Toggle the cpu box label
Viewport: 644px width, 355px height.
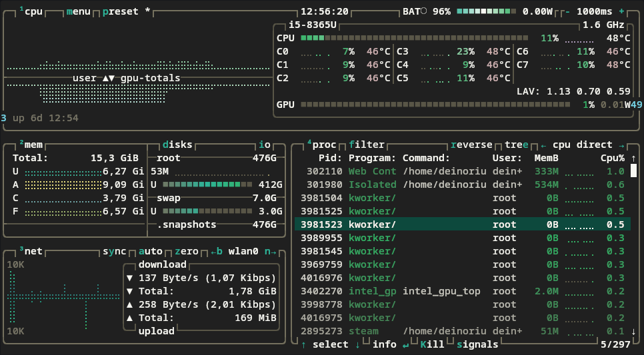(x=31, y=11)
